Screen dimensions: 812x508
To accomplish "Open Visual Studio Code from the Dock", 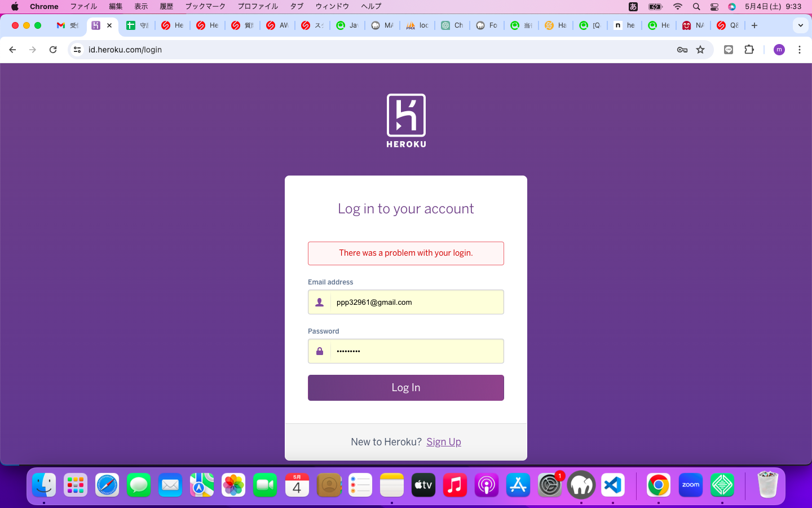I will point(613,484).
